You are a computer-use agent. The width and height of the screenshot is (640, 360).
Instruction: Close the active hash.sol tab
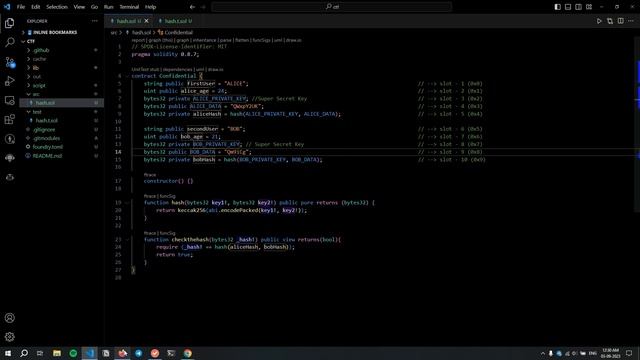tap(147, 21)
